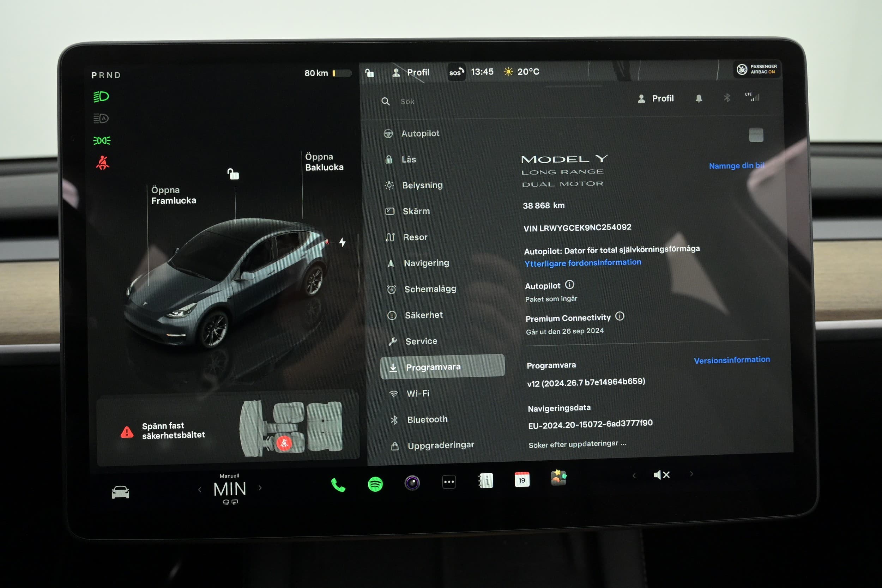Open the Service menu item
Screen dimensions: 882x588
pos(413,341)
